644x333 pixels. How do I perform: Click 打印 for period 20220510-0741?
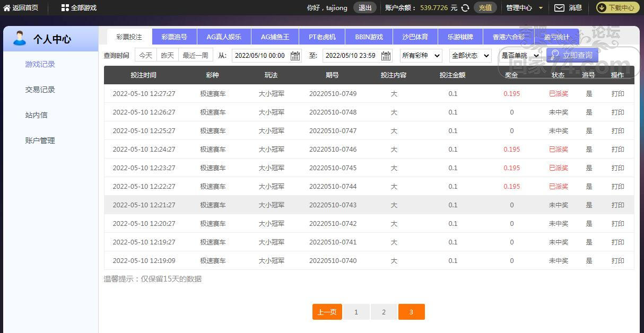pyautogui.click(x=618, y=242)
